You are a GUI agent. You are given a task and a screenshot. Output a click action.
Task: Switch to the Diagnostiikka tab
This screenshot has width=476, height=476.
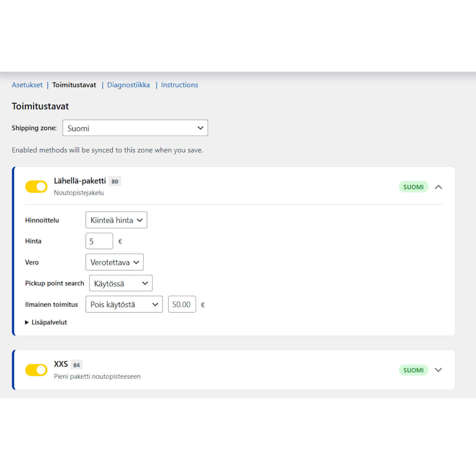click(x=128, y=85)
